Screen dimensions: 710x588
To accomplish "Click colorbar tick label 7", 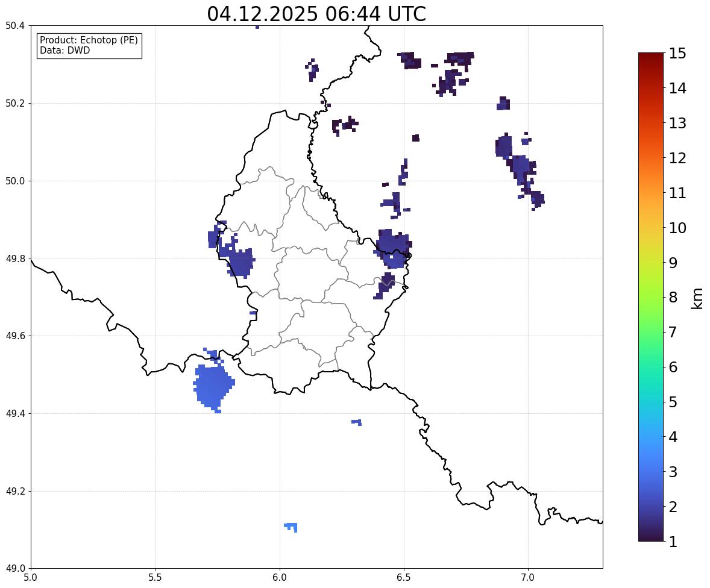I will pyautogui.click(x=673, y=332).
